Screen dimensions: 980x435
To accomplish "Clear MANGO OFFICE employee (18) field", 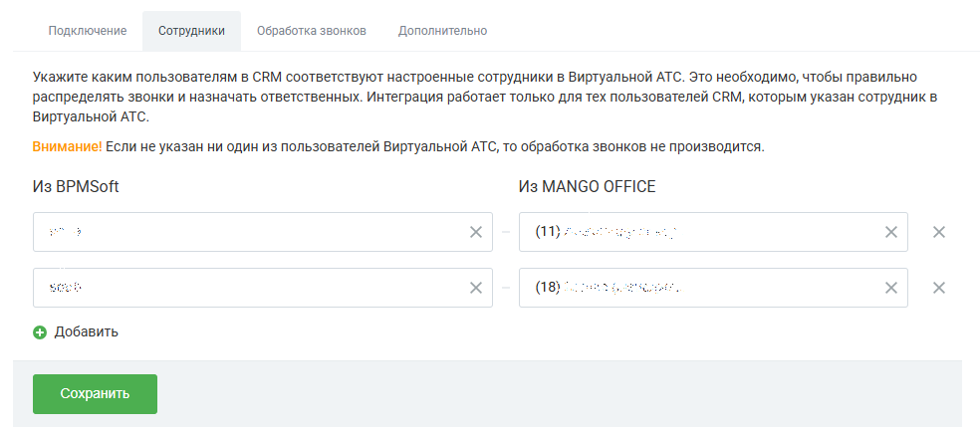I will (891, 288).
